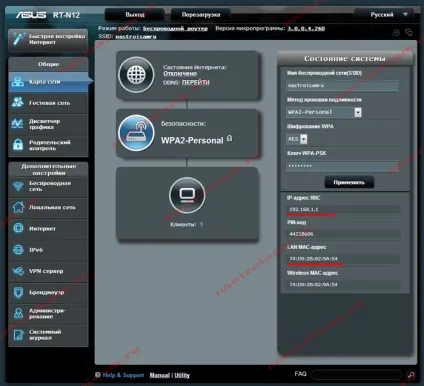Open System Log notepad icon

coord(18,335)
